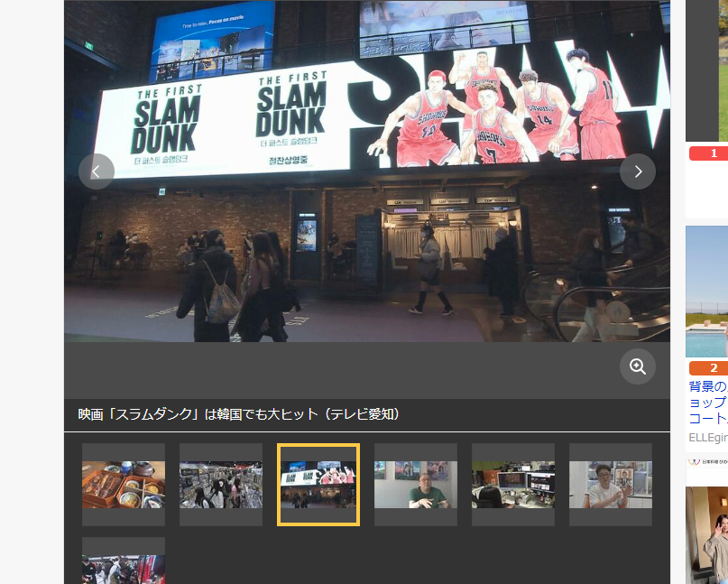728x584 pixels.
Task: Open the rank 1 sidebar article image
Action: (706, 70)
